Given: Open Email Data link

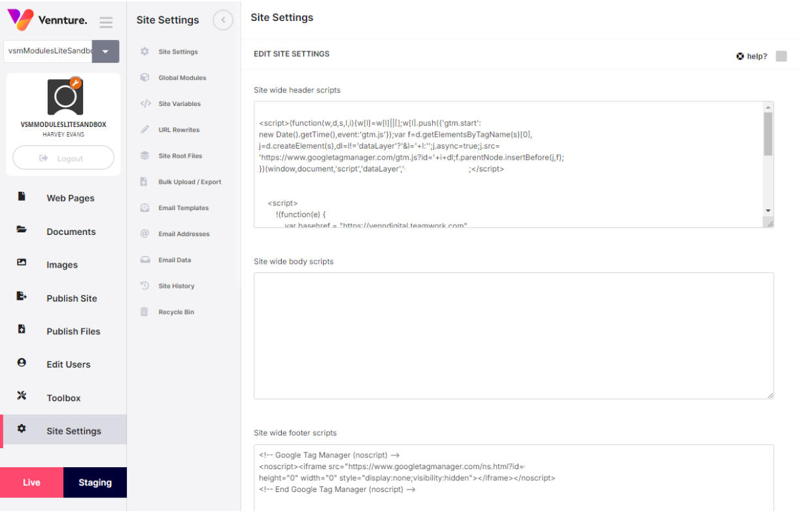Looking at the screenshot, I should [x=175, y=260].
